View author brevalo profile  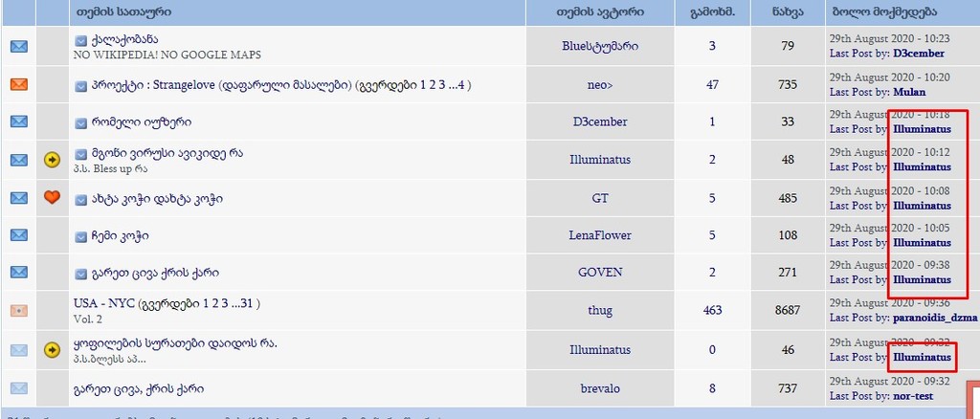(x=600, y=388)
